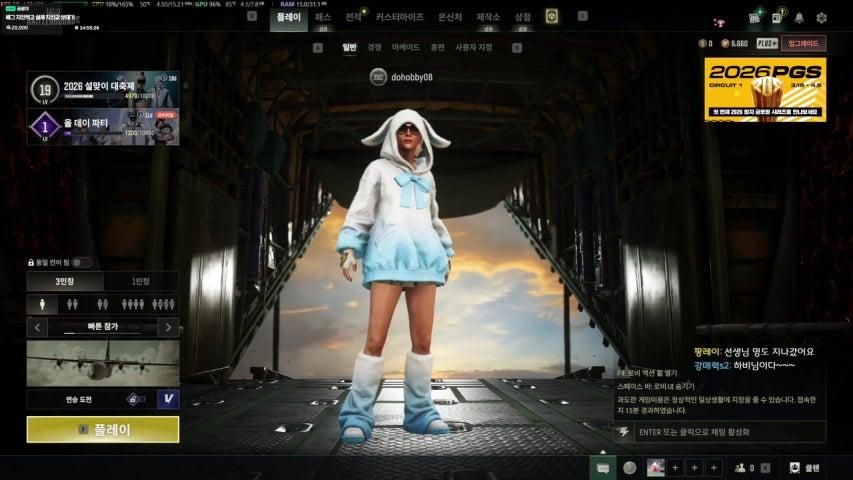Toggle the 동일 언어 팀 switch
The height and width of the screenshot is (480, 853).
coord(81,263)
